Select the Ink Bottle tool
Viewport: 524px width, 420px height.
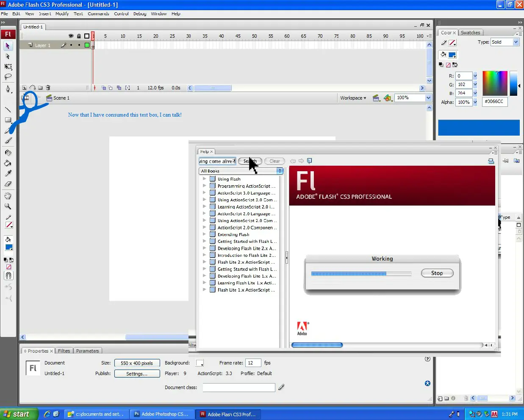point(8,153)
